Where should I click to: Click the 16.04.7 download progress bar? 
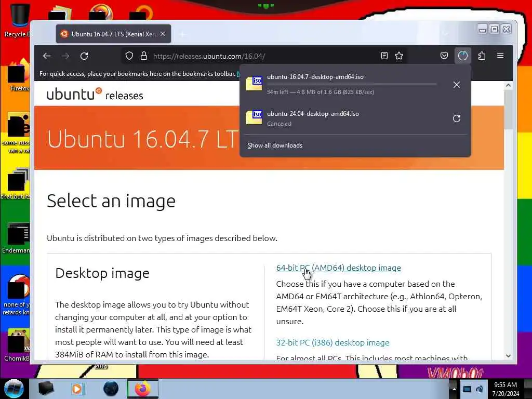[x=352, y=84]
